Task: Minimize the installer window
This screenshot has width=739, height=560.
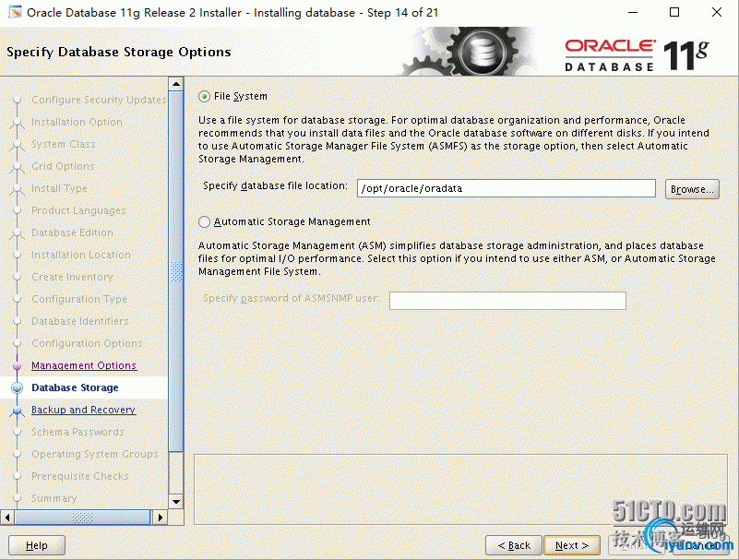Action: 633,13
